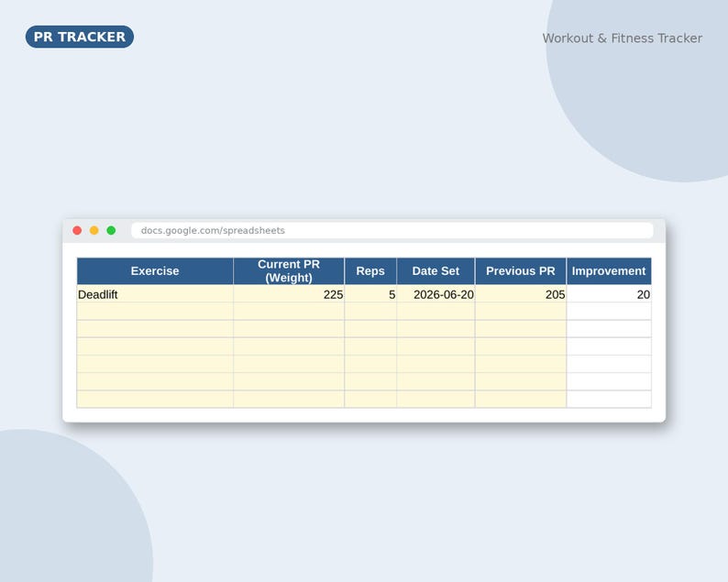
Task: Click the 225 weight cell
Action: tap(289, 294)
